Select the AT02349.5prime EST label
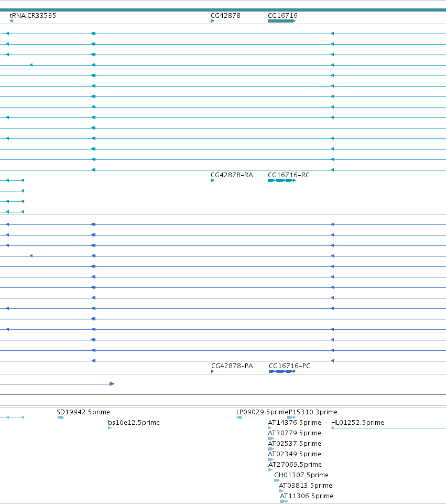The image size is (446, 504). pos(295,454)
